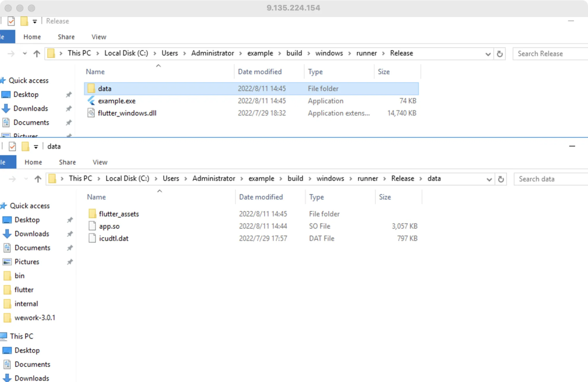Screen dimensions: 588x382
Task: Select Quick access in Release window sidebar
Action: tap(28, 80)
